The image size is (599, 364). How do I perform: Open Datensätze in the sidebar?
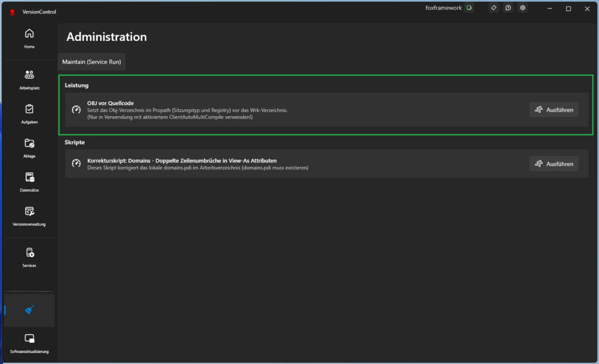(29, 181)
